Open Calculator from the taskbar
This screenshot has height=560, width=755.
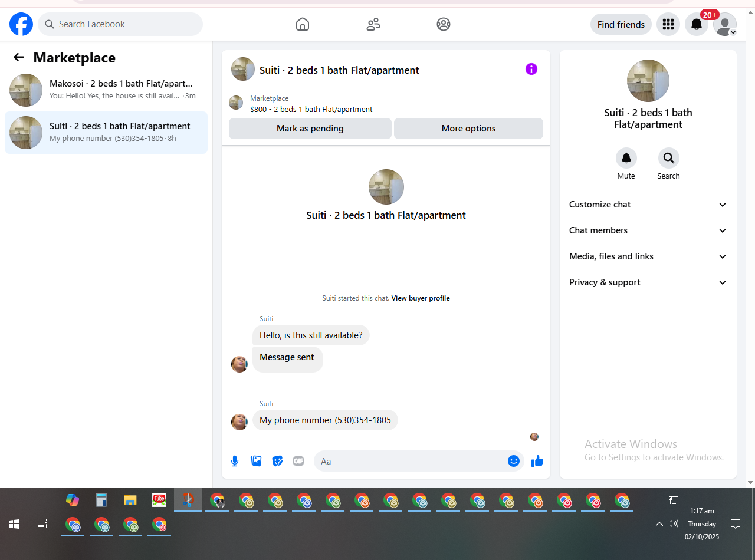101,500
